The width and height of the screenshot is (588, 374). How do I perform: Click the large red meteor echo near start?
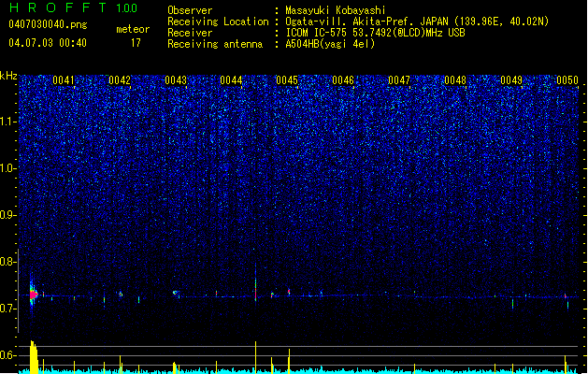[x=34, y=295]
